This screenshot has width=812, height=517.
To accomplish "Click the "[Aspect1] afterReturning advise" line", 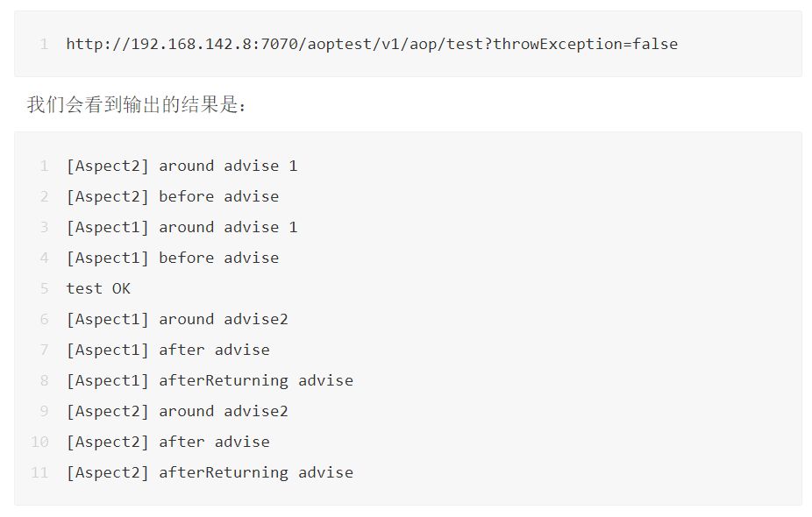I will (210, 380).
